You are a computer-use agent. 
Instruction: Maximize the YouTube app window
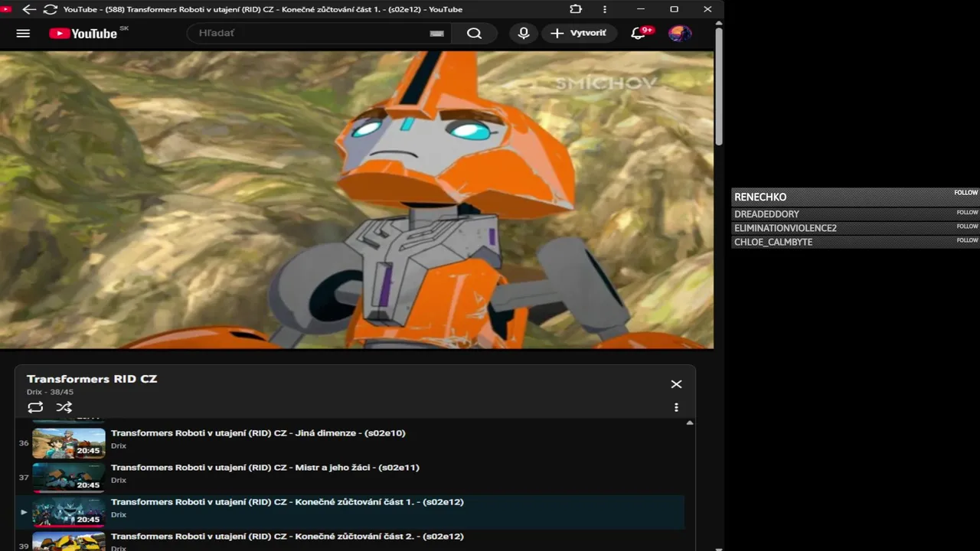[x=674, y=9]
